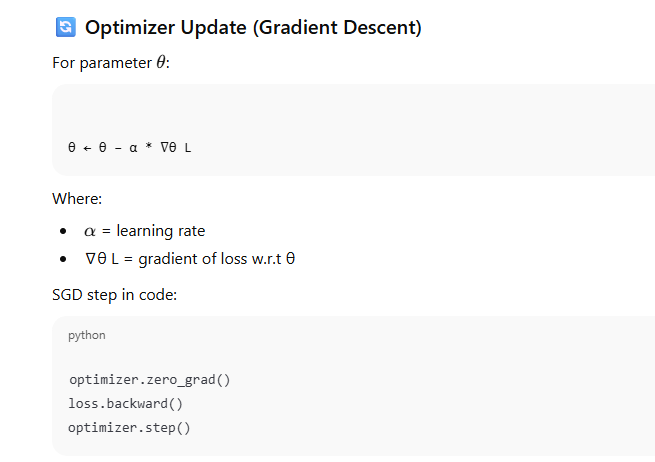Click the bullet dot before gradient definition
655x462 pixels.
63,260
